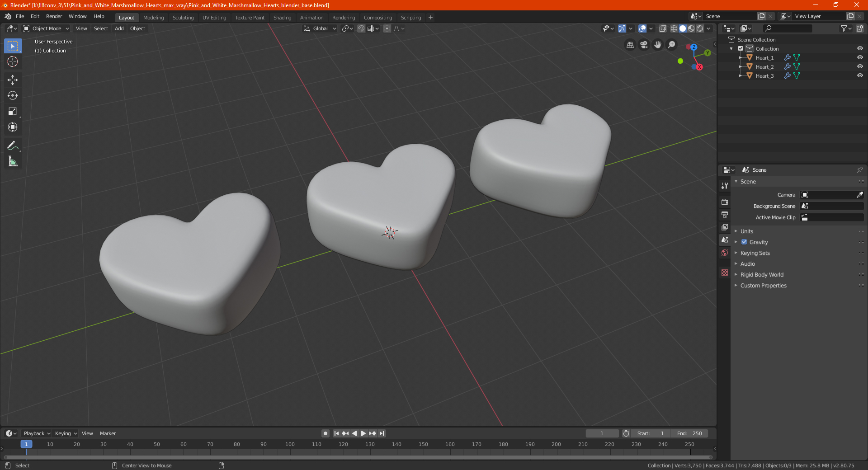Switch to UV Editing workspace tab
Screen dimensions: 868x470
[x=214, y=18]
